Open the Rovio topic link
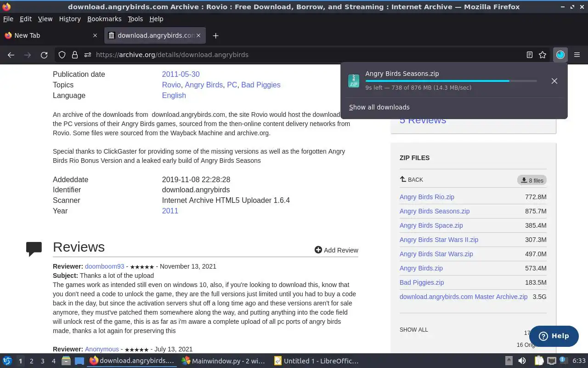 pos(171,85)
